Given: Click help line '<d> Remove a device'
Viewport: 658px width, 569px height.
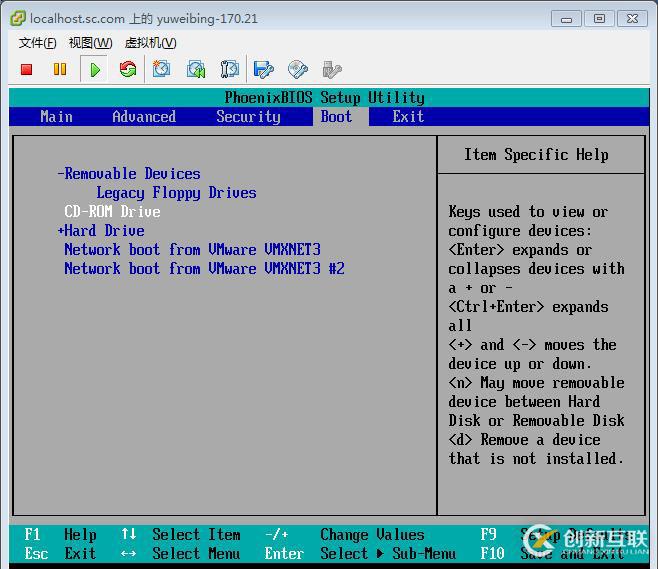Looking at the screenshot, I should [x=525, y=440].
